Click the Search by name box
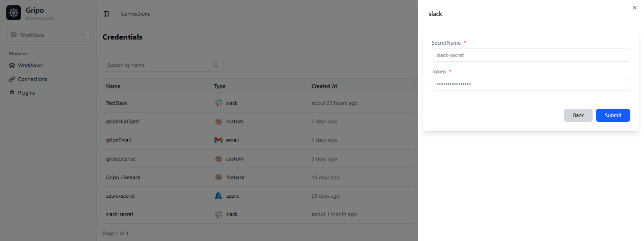This screenshot has width=644, height=241. click(163, 65)
